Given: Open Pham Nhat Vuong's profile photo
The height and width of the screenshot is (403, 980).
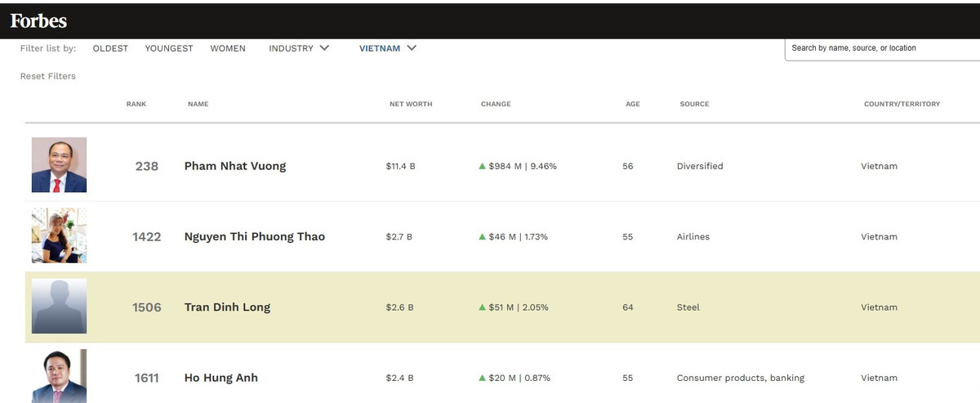Looking at the screenshot, I should pyautogui.click(x=59, y=165).
